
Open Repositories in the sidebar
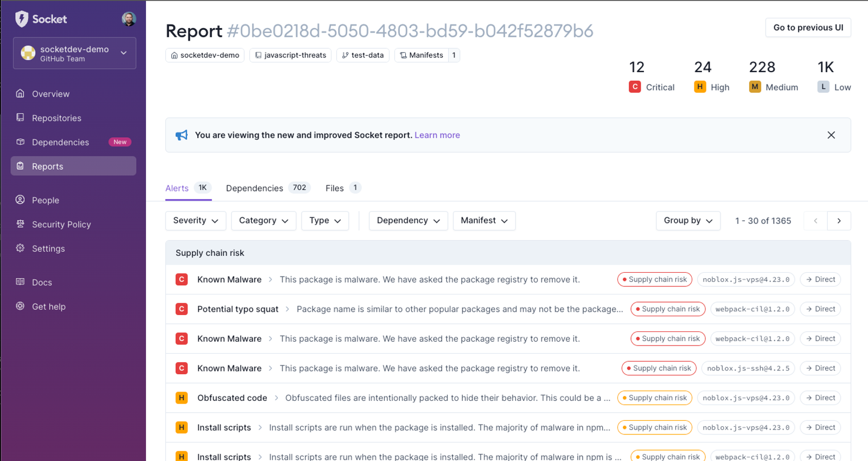[x=73, y=118]
